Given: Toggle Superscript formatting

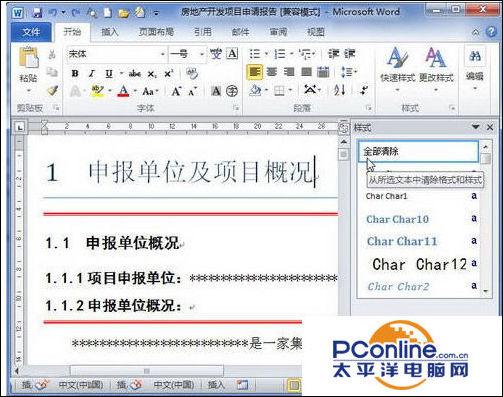Looking at the screenshot, I should coord(169,73).
